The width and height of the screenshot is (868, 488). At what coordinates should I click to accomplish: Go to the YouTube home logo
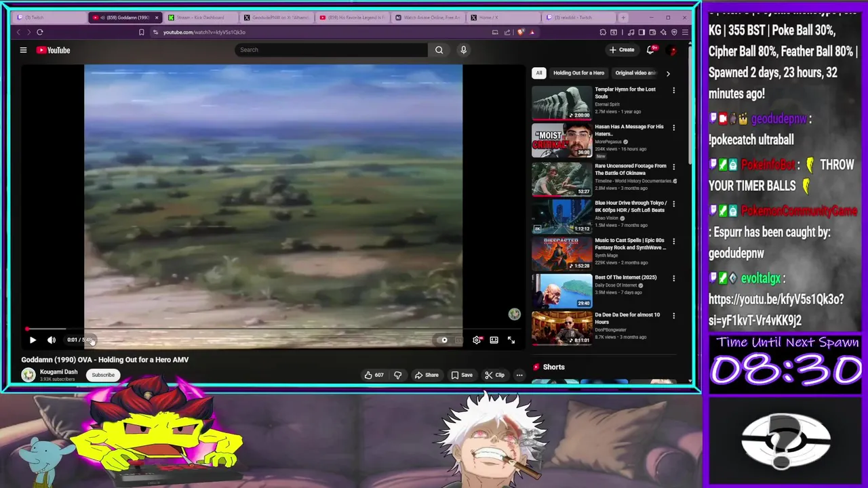[53, 49]
